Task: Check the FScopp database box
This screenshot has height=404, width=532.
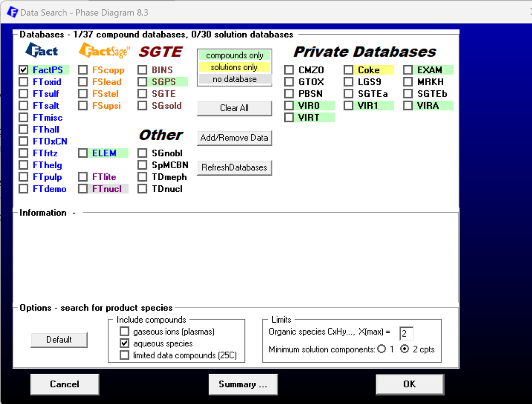Action: 83,70
